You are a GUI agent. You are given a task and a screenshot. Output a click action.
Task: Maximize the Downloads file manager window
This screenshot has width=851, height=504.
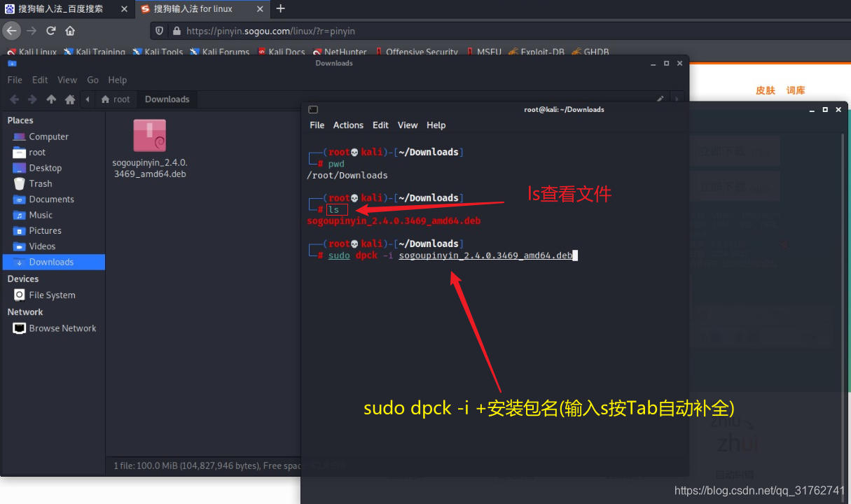[665, 63]
